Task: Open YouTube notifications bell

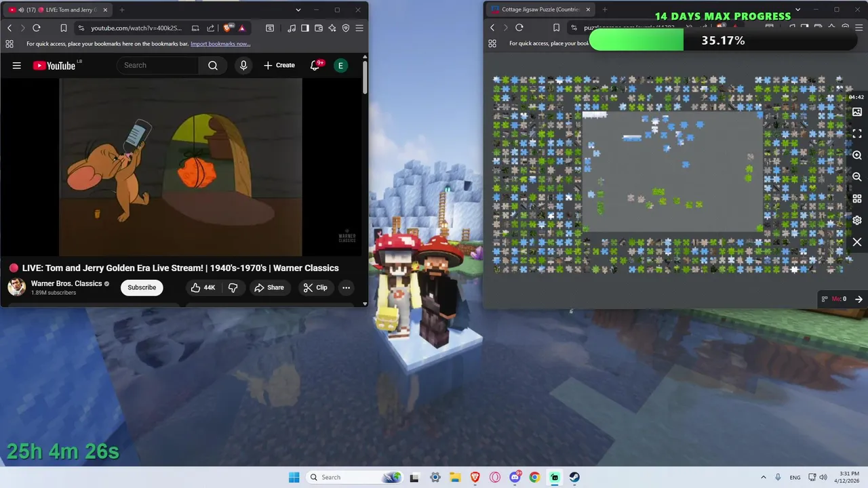Action: pos(315,65)
